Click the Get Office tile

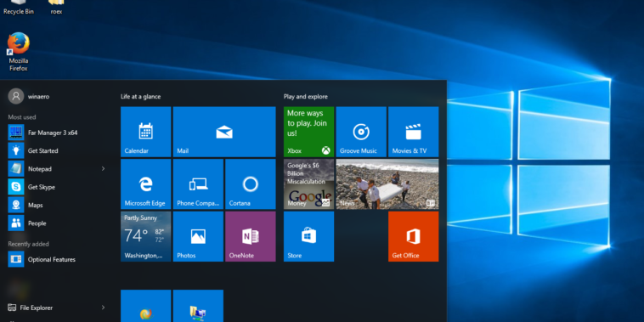tap(414, 236)
